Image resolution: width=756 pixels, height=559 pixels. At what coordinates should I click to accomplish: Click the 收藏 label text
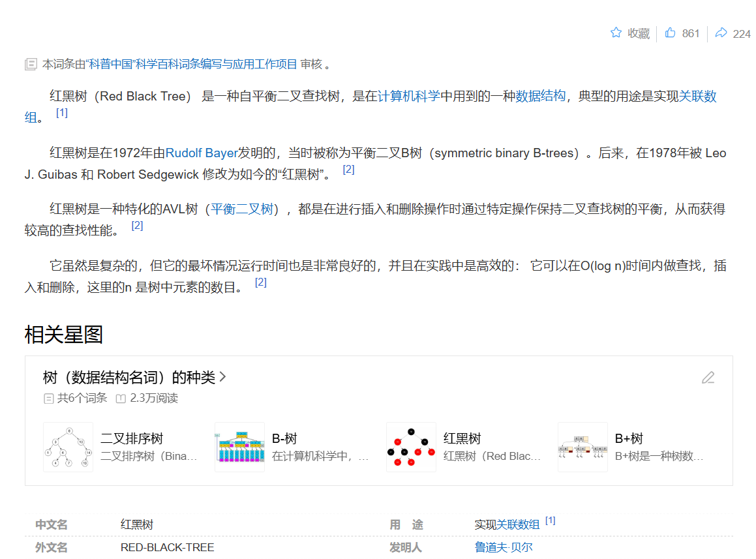[x=639, y=33]
